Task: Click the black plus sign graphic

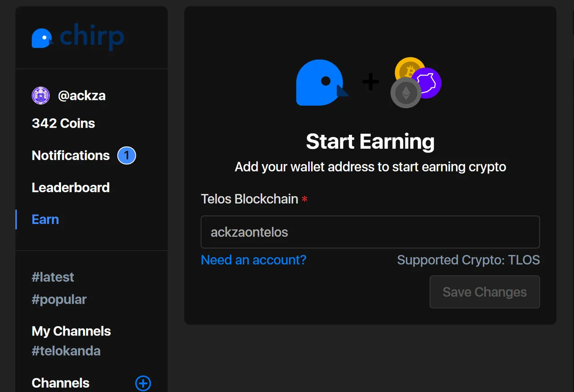Action: pyautogui.click(x=370, y=82)
